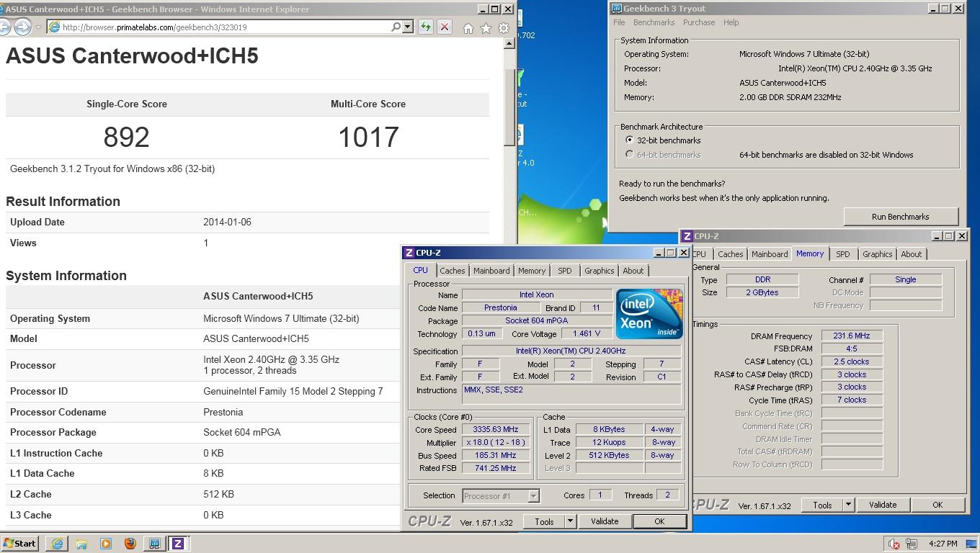Go to the browser Home page icon
The height and width of the screenshot is (553, 980).
(x=468, y=28)
